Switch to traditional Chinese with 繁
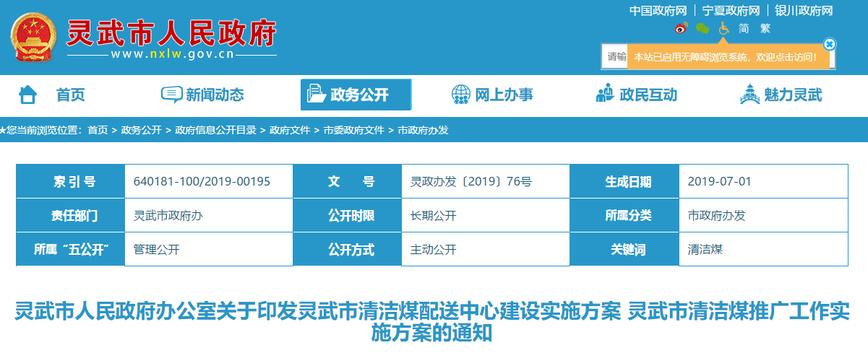 765,28
